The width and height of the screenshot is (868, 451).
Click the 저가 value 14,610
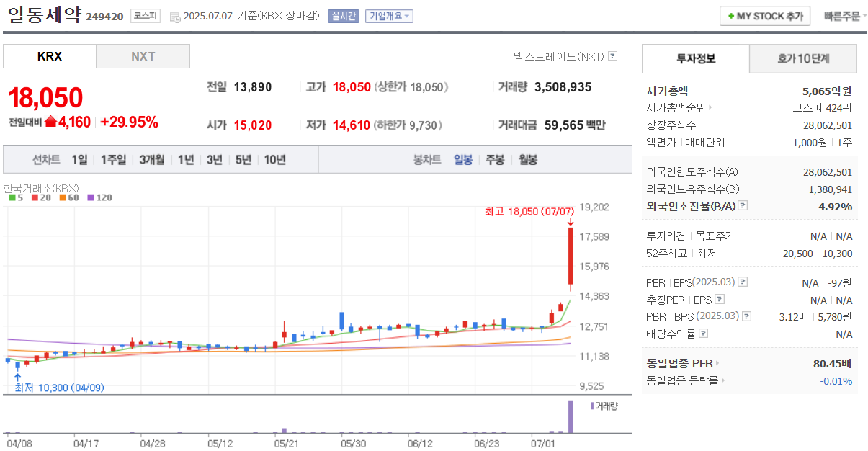[x=352, y=125]
